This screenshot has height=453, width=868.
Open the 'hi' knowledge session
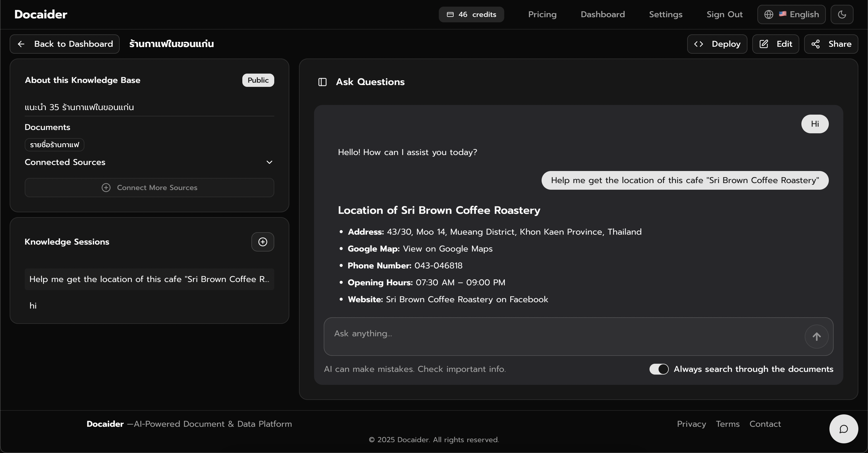point(33,306)
